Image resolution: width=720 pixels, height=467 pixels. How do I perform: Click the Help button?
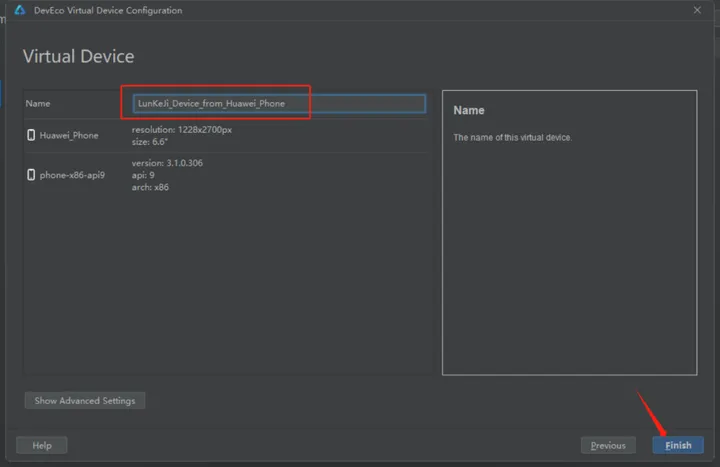coord(42,445)
